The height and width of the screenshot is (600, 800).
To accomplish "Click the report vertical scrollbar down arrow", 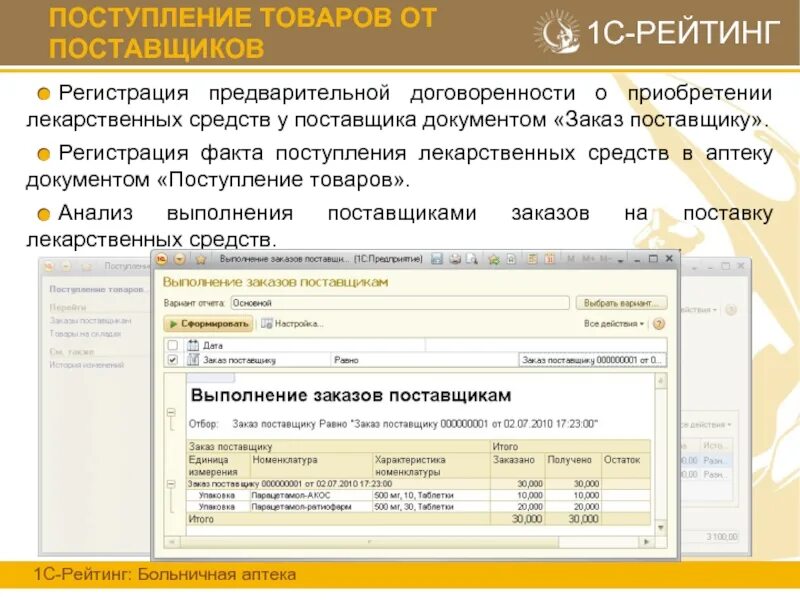I will point(661,528).
